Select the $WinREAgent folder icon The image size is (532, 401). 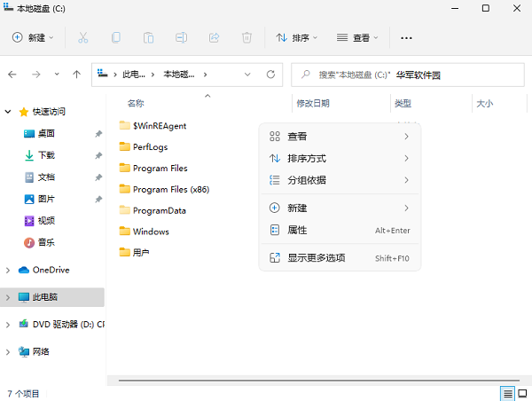coord(124,125)
